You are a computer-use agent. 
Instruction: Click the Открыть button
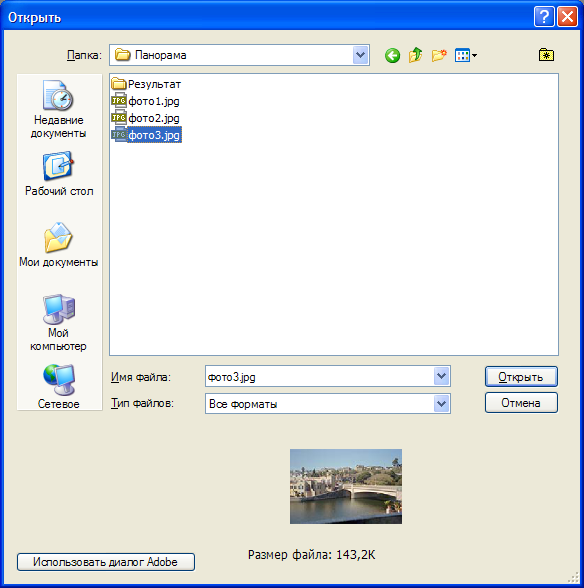521,376
